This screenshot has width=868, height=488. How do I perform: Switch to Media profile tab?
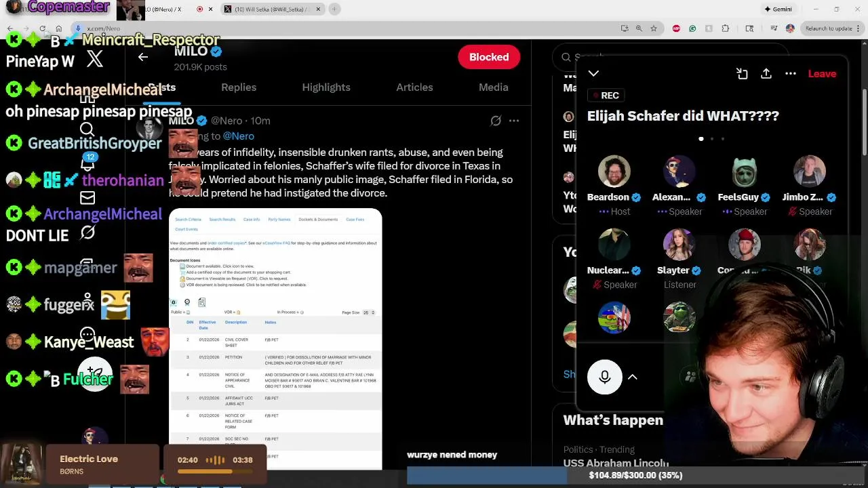coord(494,87)
